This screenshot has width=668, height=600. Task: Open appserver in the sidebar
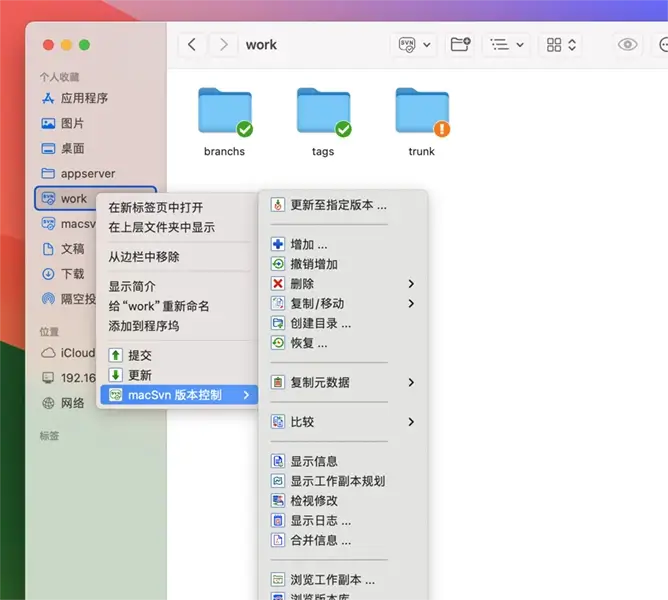(78, 173)
